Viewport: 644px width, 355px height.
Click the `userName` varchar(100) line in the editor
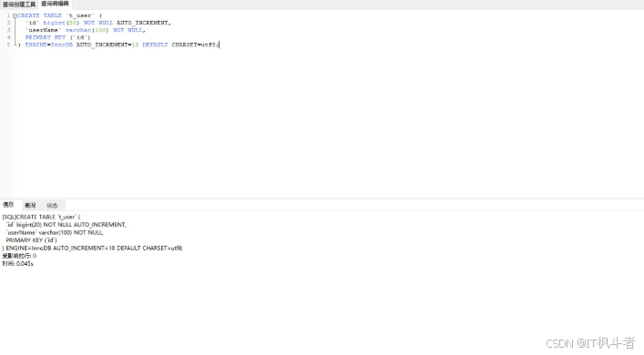[85, 30]
